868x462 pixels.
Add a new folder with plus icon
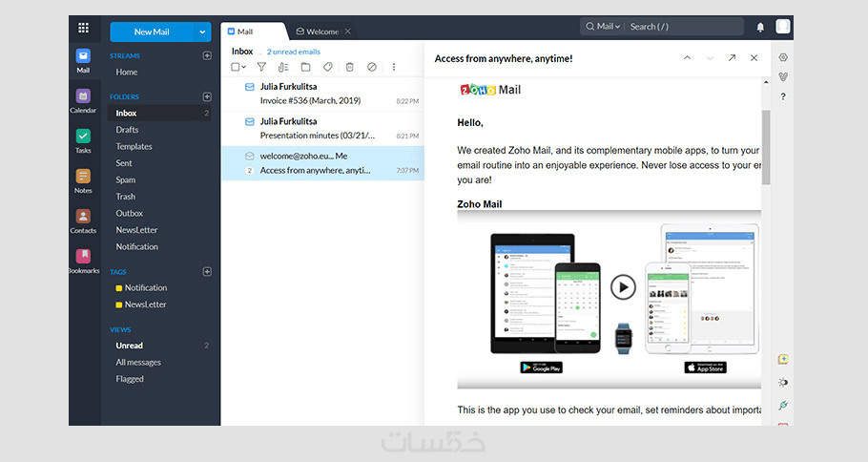point(207,96)
